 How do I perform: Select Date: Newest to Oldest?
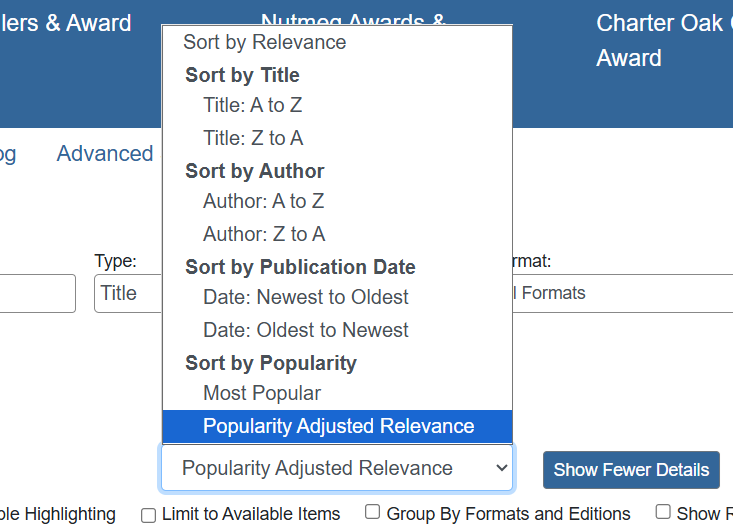coord(305,297)
